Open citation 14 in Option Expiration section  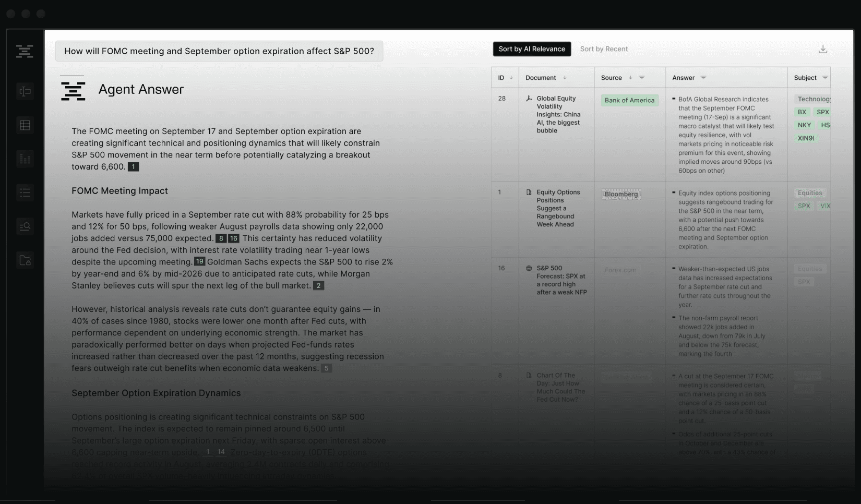tap(221, 452)
